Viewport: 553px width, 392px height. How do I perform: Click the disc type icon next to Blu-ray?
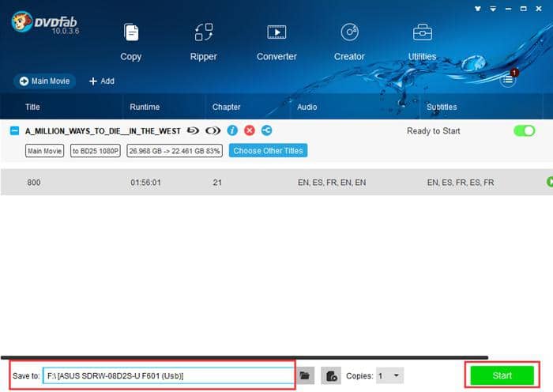213,131
